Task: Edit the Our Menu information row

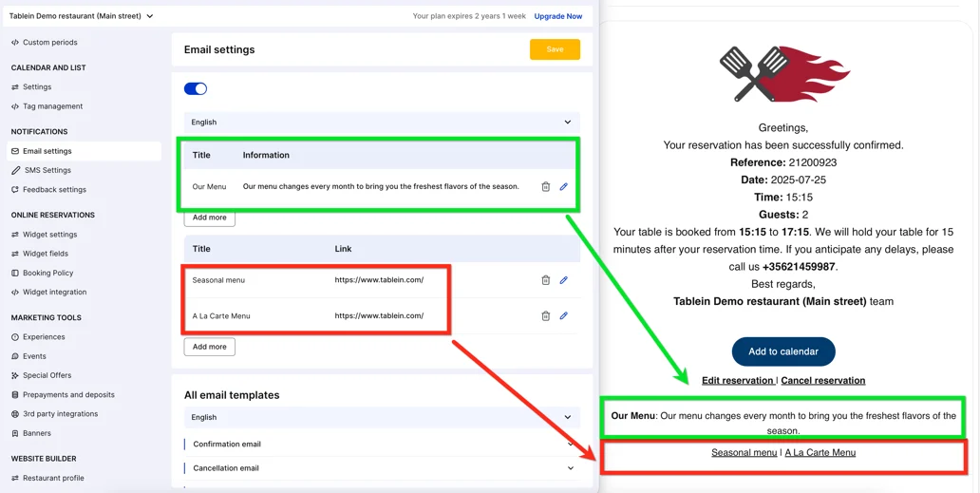Action: [x=563, y=187]
